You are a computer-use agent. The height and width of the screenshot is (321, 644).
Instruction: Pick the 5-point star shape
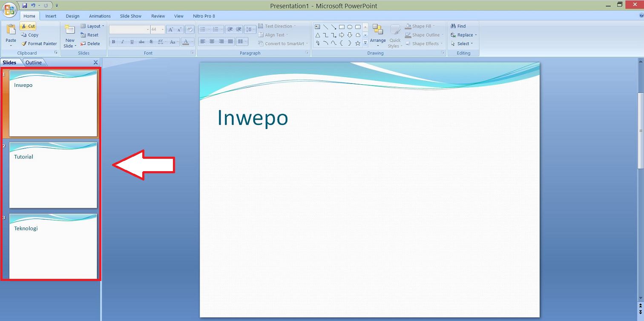pyautogui.click(x=358, y=43)
